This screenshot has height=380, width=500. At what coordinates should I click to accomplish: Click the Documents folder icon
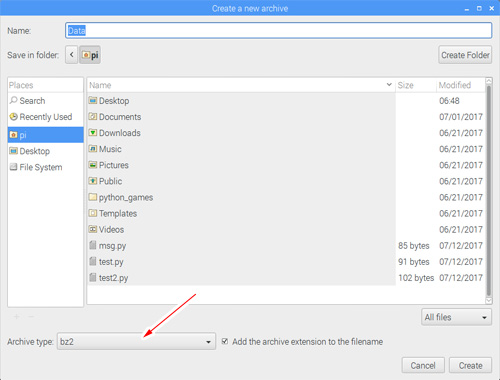(x=93, y=116)
